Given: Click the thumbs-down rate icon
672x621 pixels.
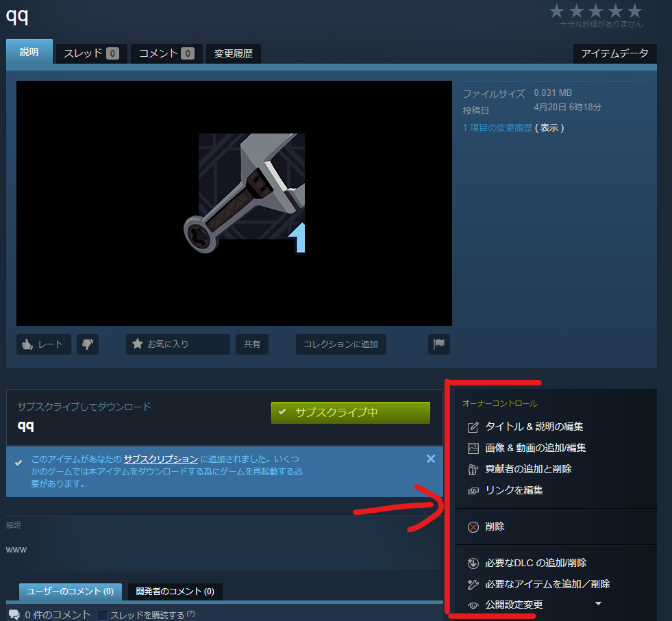Looking at the screenshot, I should (88, 344).
